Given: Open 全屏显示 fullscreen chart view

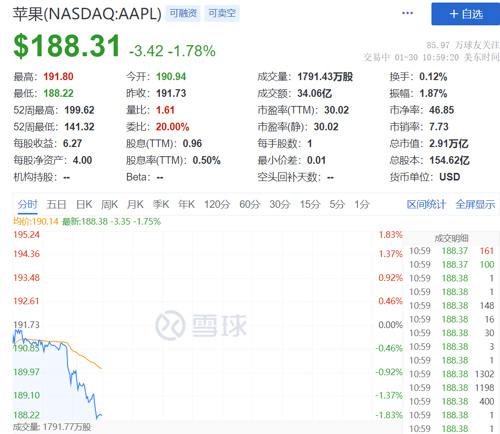Looking at the screenshot, I should (x=475, y=204).
